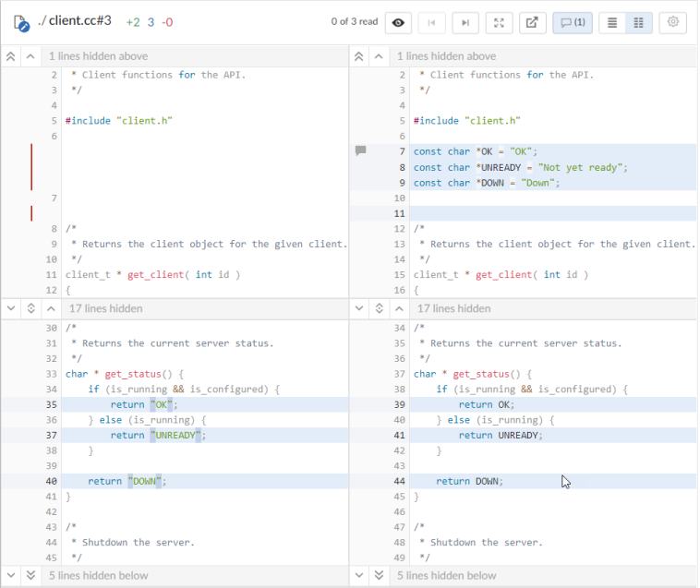Click left '5 lines hidden below' label
The image size is (700, 588).
(x=98, y=575)
